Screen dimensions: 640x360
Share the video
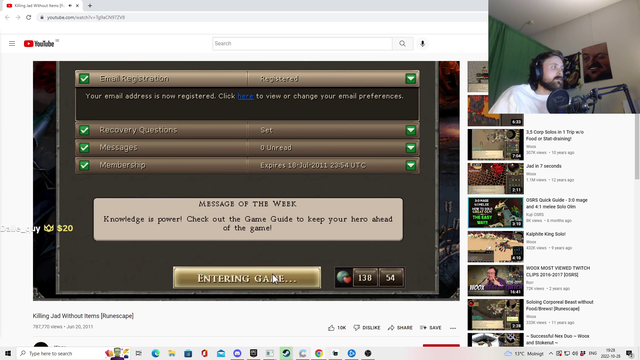click(x=400, y=328)
